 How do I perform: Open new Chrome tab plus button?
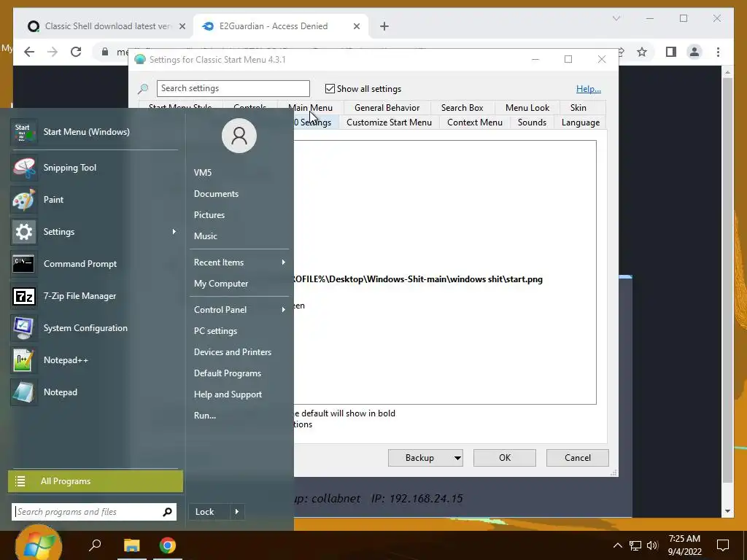[384, 26]
